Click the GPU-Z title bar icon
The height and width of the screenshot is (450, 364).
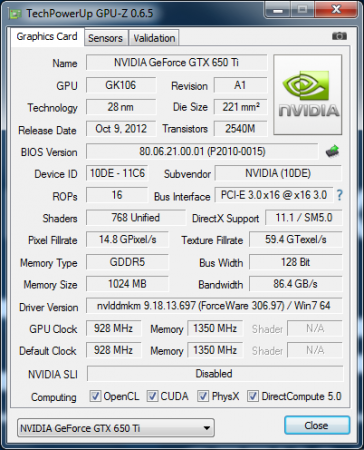click(15, 14)
